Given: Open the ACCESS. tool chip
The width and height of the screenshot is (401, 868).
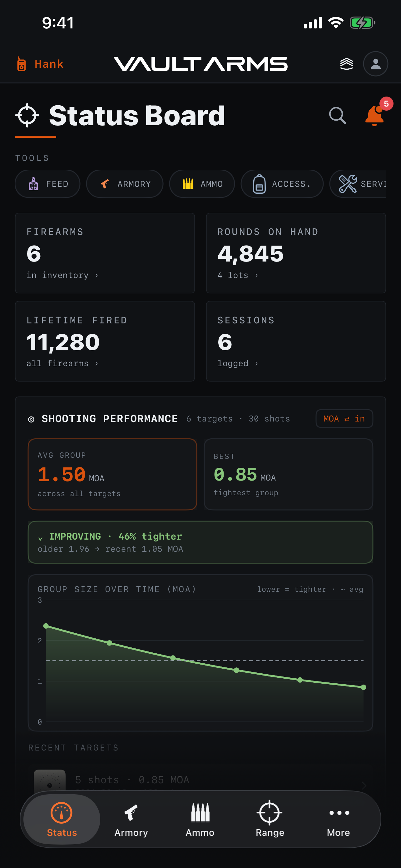Looking at the screenshot, I should [x=282, y=184].
